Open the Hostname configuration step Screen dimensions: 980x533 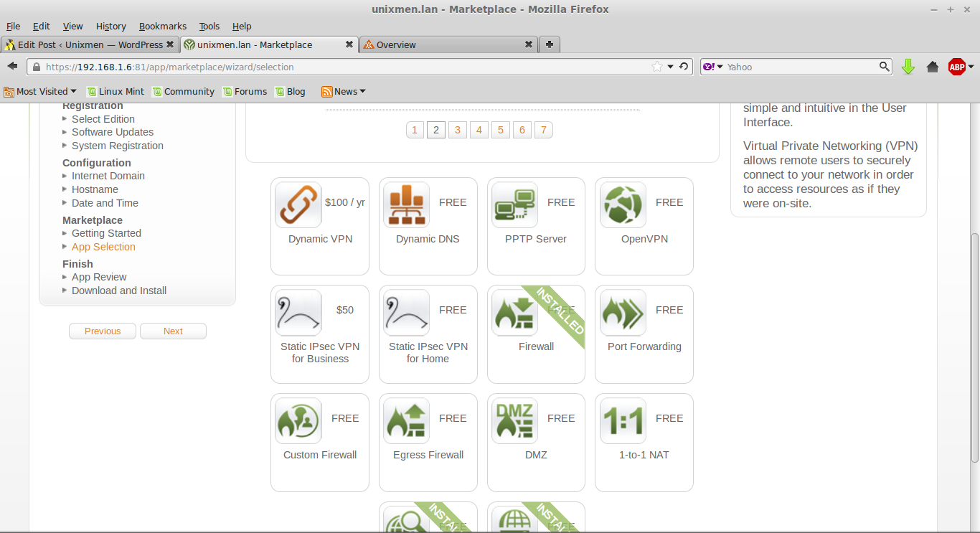coord(95,189)
